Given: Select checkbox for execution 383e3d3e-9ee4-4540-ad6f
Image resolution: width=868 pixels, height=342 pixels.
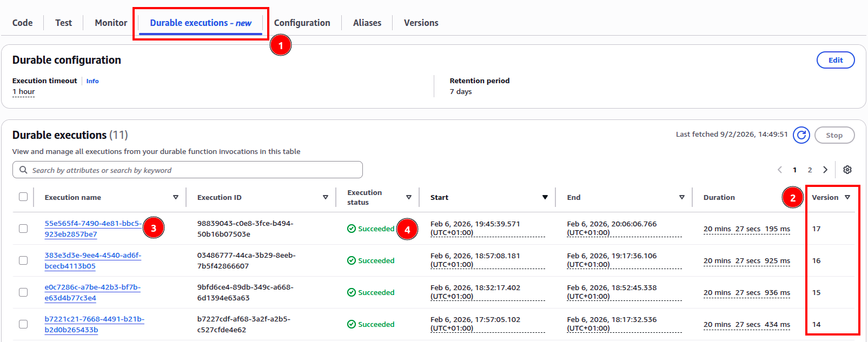Looking at the screenshot, I should (23, 260).
